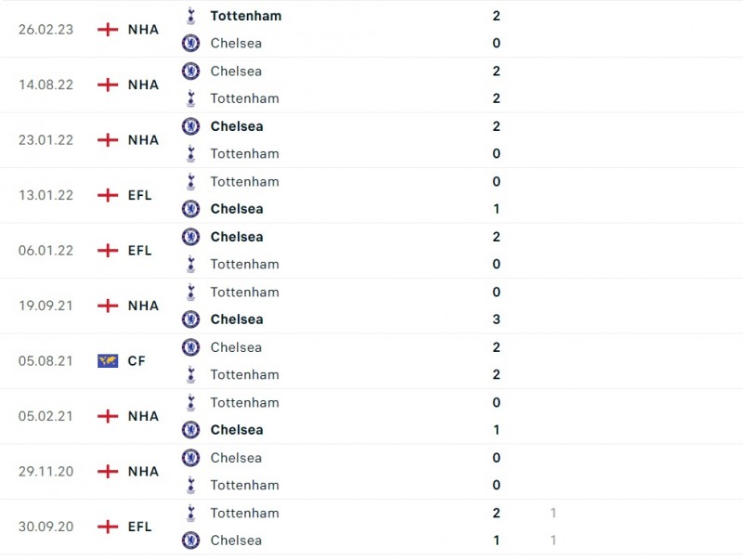This screenshot has height=560, width=743.
Task: Click the bold Chelsea team name dated 14.08.22
Action: click(x=236, y=71)
